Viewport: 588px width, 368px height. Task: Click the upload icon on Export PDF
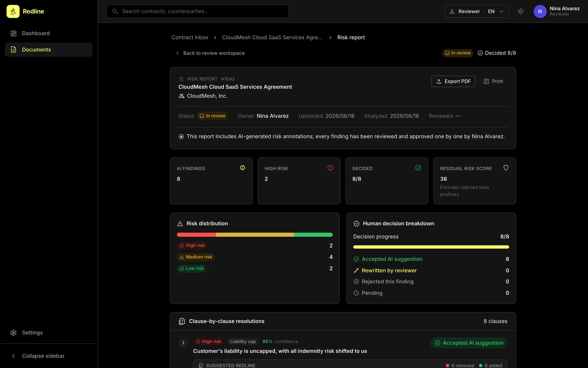439,81
